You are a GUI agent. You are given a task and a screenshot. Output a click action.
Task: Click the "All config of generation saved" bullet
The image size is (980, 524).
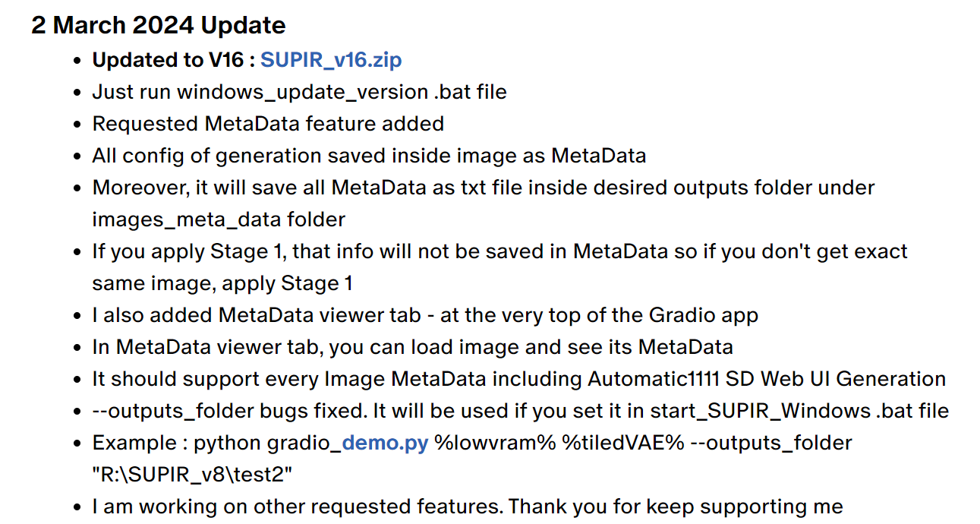point(369,156)
